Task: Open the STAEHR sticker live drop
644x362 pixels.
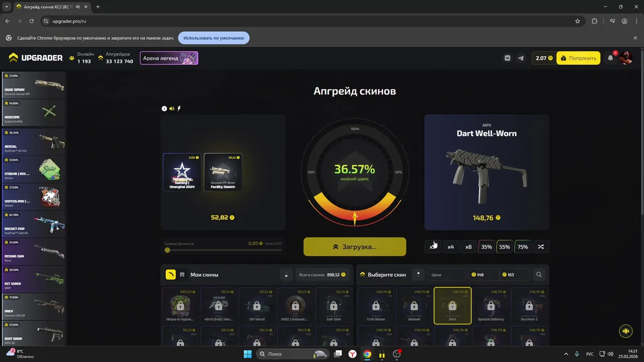Action: (x=34, y=169)
